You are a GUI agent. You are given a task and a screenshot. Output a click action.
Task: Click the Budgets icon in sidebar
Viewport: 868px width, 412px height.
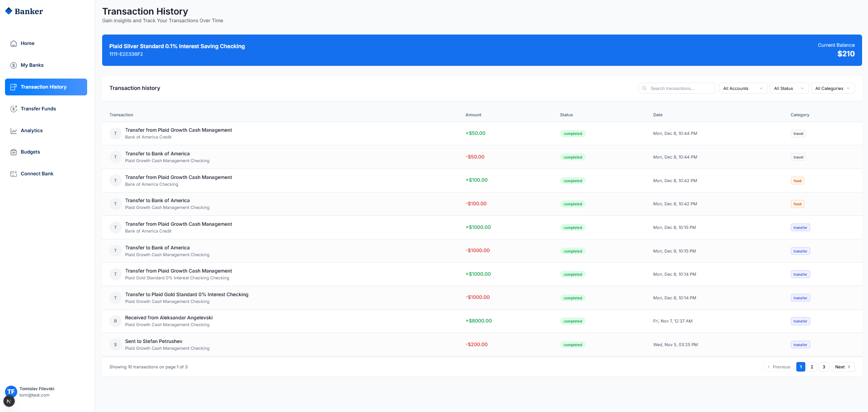[x=14, y=152]
